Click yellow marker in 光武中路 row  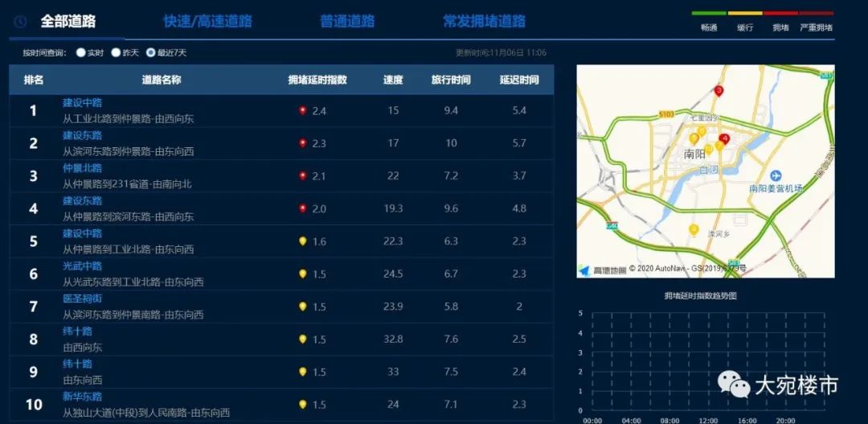[x=302, y=274]
